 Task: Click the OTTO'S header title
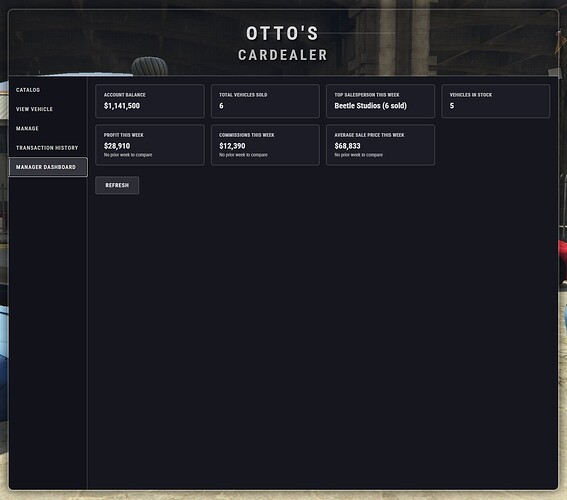(282, 33)
